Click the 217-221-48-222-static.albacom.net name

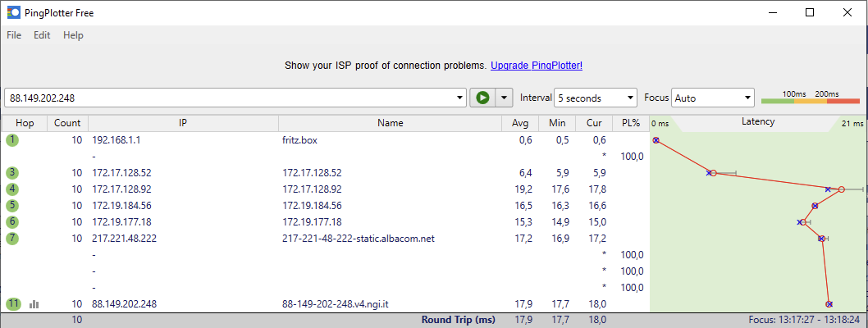click(x=360, y=239)
